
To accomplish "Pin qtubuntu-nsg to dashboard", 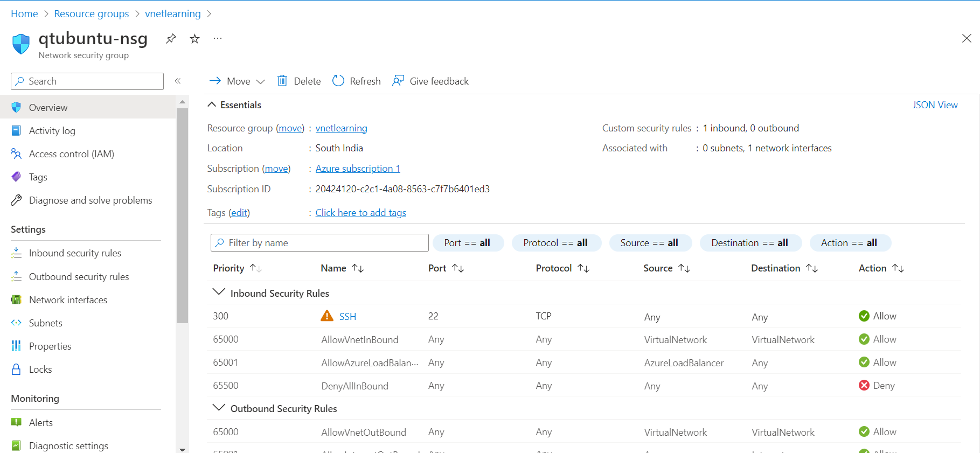I will click(x=171, y=39).
